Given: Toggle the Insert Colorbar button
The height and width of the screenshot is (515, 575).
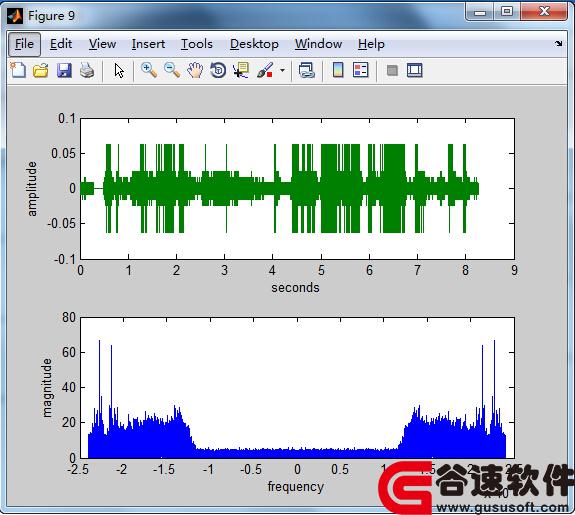Looking at the screenshot, I should (338, 70).
